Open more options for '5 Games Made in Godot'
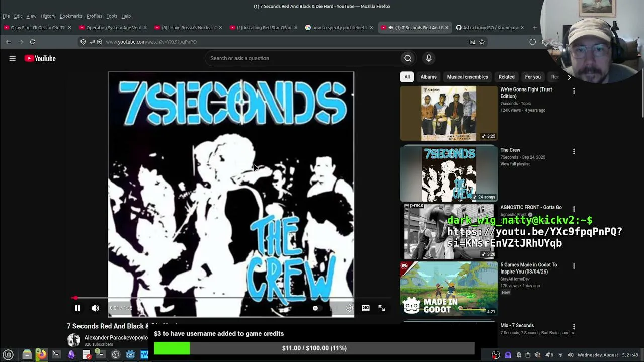644x362 pixels. pyautogui.click(x=574, y=266)
